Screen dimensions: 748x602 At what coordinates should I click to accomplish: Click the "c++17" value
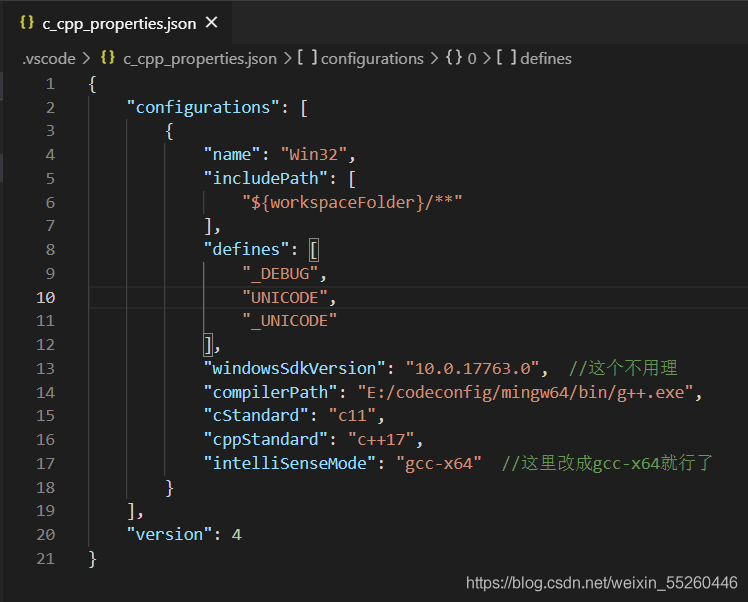point(381,439)
